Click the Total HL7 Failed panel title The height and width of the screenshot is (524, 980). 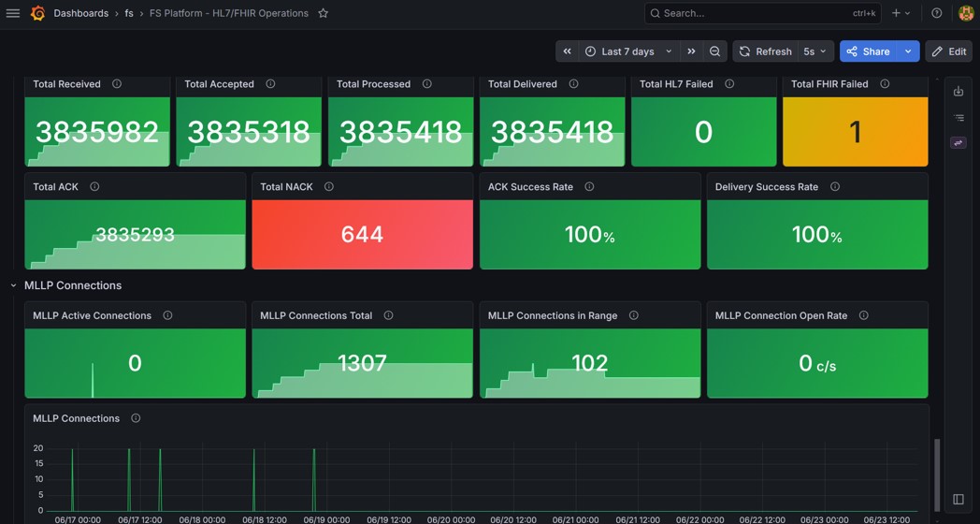pos(676,84)
